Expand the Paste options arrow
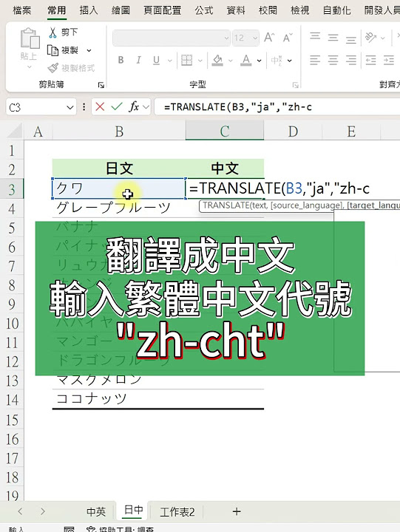The image size is (400, 532). coord(30,67)
